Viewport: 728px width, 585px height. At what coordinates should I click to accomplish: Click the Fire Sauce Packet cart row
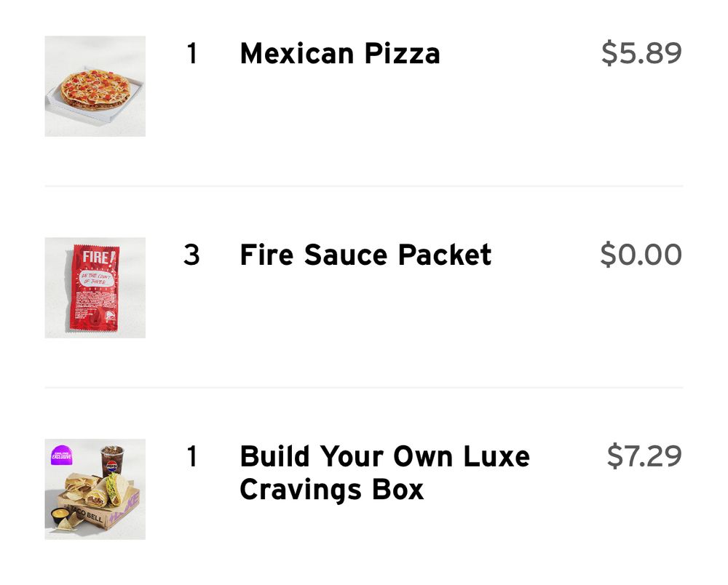tap(364, 287)
